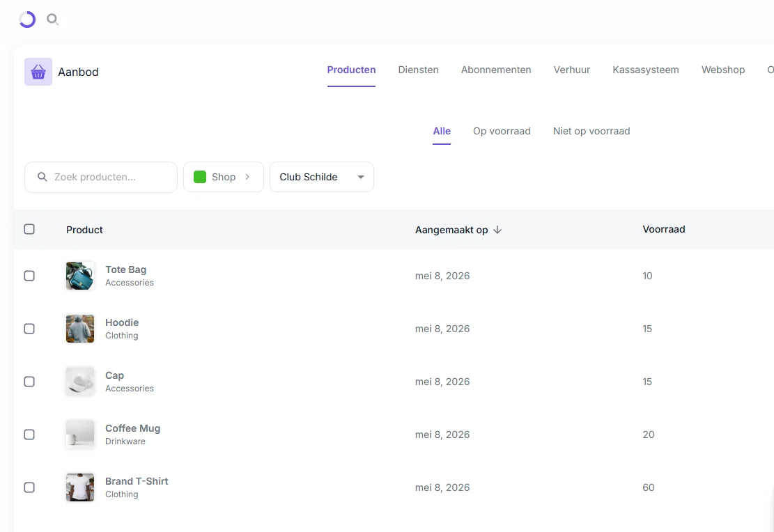Viewport: 774px width, 532px height.
Task: Click the descending sort arrow beside Aangemaakt op
Action: click(x=497, y=230)
